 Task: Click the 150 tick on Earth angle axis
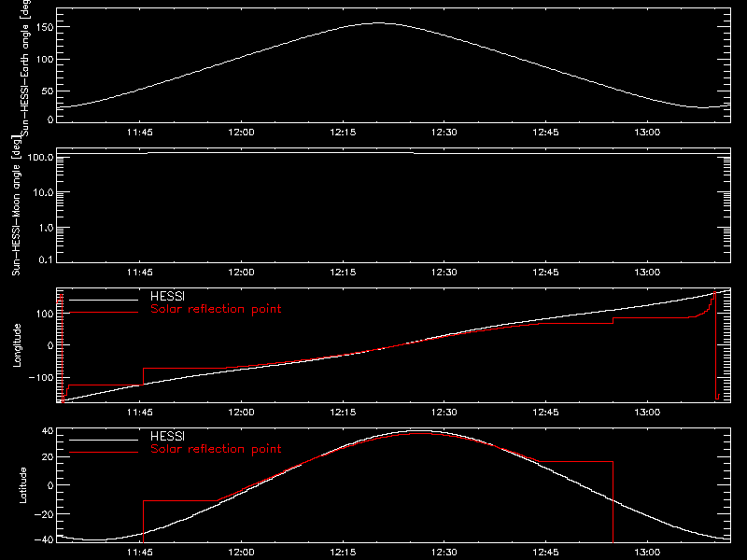(x=46, y=27)
